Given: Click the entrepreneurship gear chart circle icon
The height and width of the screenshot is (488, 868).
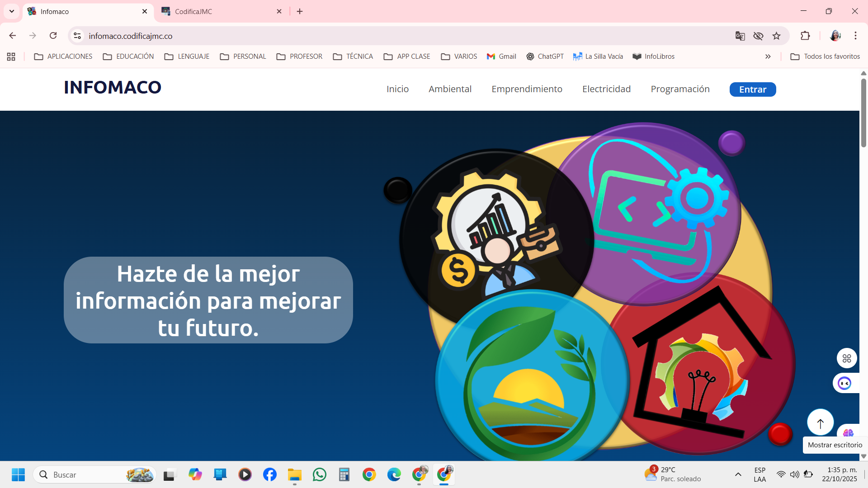Looking at the screenshot, I should click(x=488, y=235).
